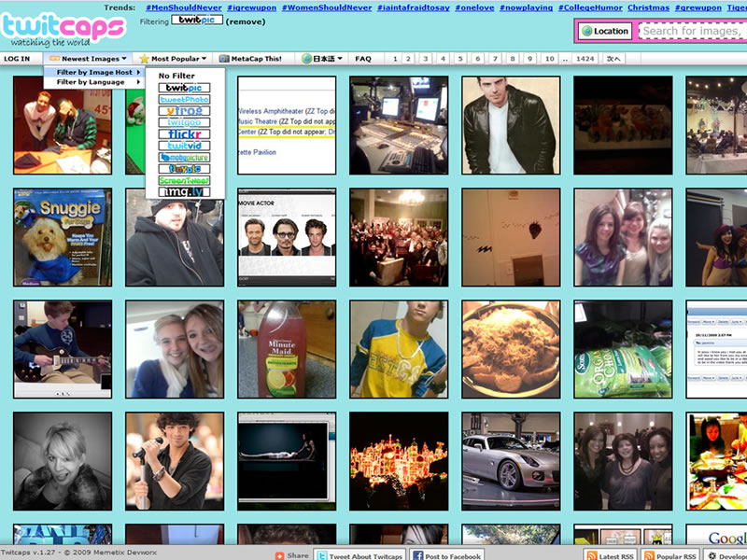
Task: Expand the Most Popular dropdown
Action: click(174, 59)
